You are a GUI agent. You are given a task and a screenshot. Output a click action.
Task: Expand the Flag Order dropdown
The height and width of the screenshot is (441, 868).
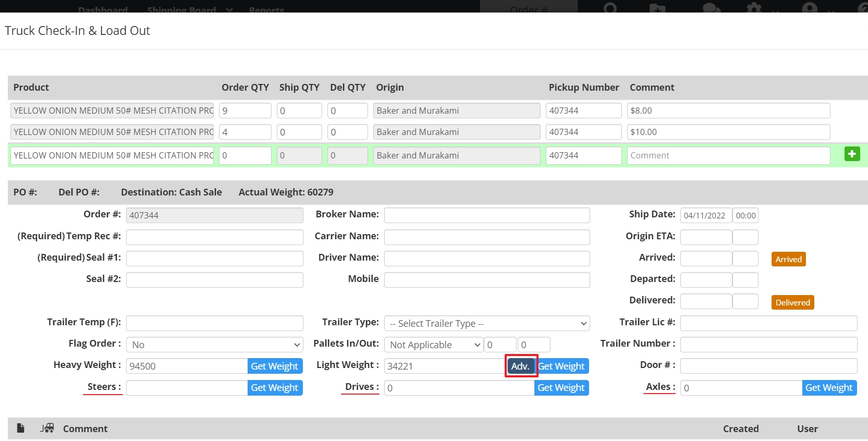[214, 345]
